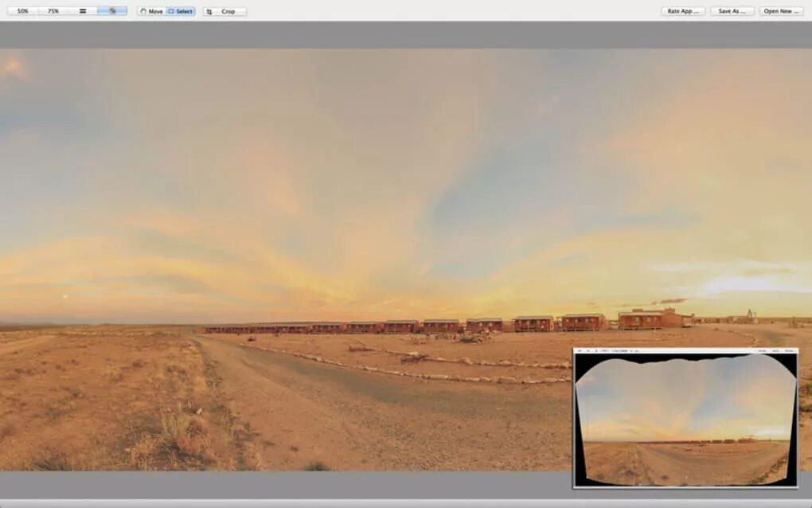The height and width of the screenshot is (508, 812).
Task: Click the uncropped panorama preview thumbnail
Action: [685, 418]
